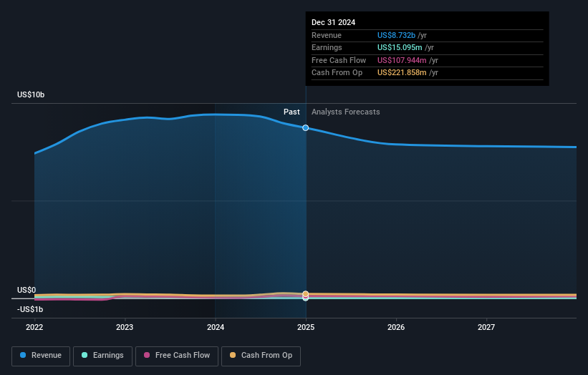588x375 pixels.
Task: Click the Dec 31 2024 tooltip date
Action: click(x=333, y=22)
